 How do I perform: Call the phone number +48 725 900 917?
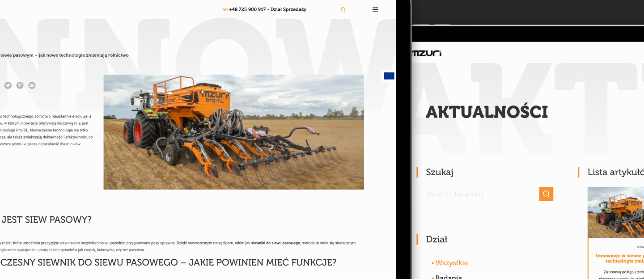[x=247, y=9]
